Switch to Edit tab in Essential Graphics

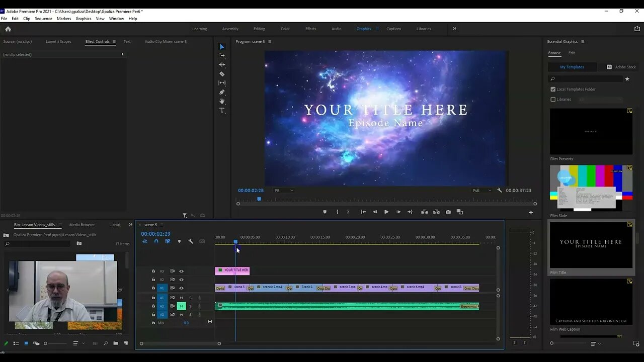point(572,53)
